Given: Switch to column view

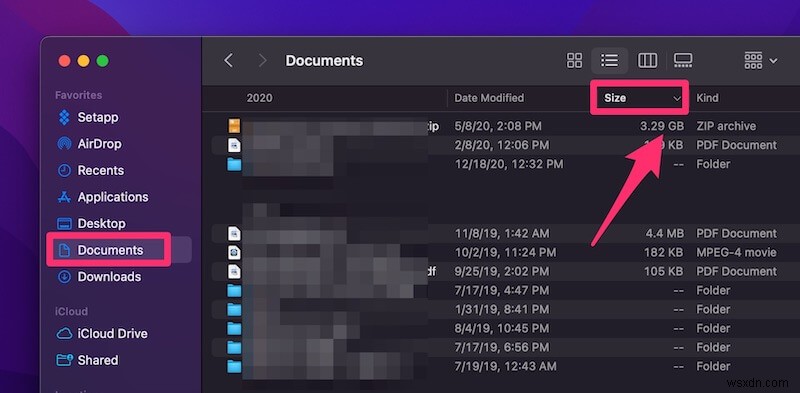Looking at the screenshot, I should click(647, 61).
